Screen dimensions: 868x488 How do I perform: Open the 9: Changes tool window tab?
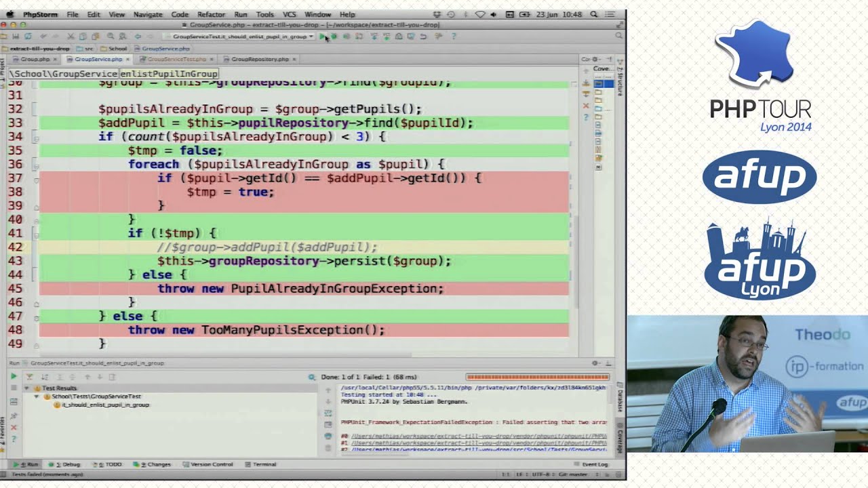coord(152,464)
